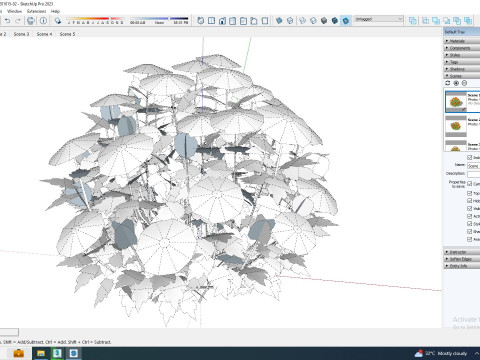Switch to Front view icon
This screenshot has width=480, height=360.
tap(222, 21)
